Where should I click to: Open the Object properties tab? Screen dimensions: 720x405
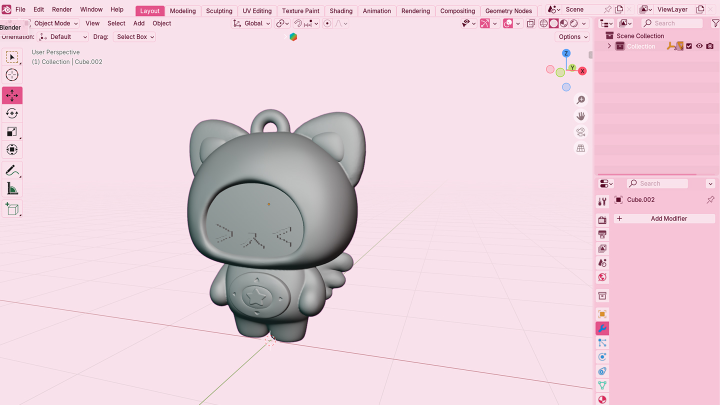click(x=602, y=314)
